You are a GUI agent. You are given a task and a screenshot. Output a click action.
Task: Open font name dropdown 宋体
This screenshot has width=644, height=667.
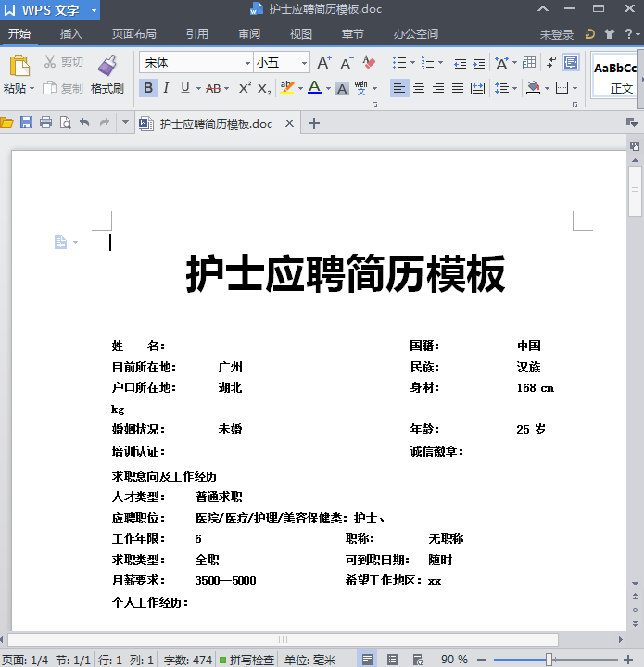point(247,63)
